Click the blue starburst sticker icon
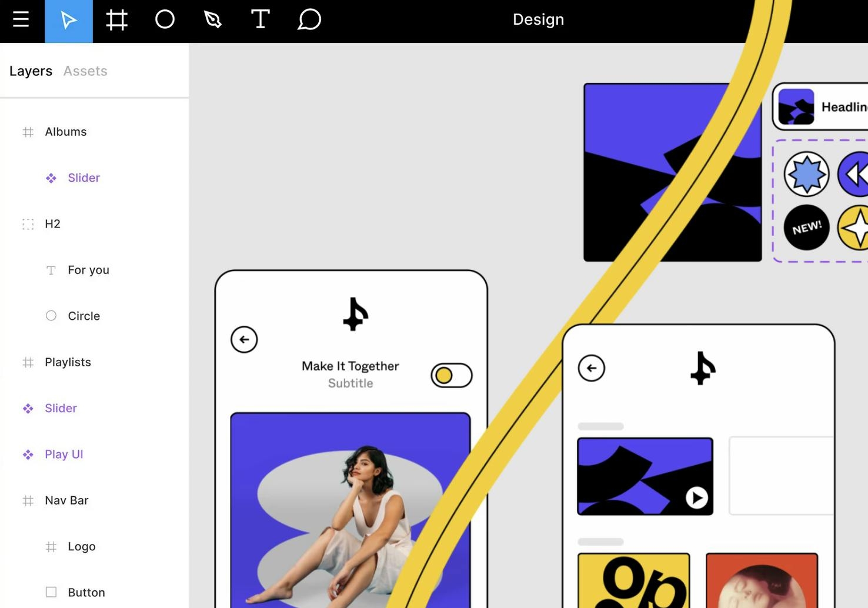 point(806,174)
